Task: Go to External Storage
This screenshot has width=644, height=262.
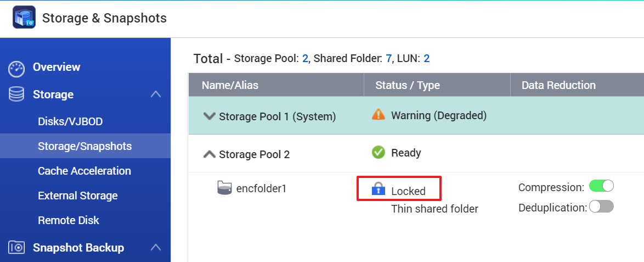Action: pos(78,196)
